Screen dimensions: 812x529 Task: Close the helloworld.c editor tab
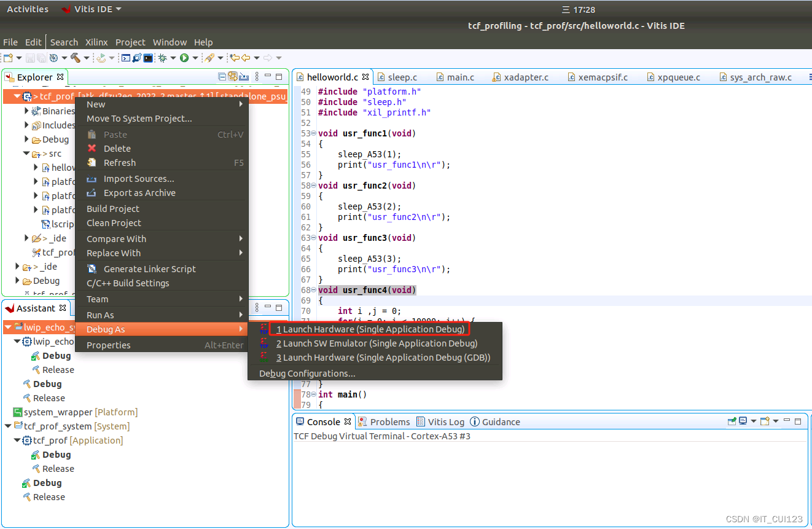(365, 77)
